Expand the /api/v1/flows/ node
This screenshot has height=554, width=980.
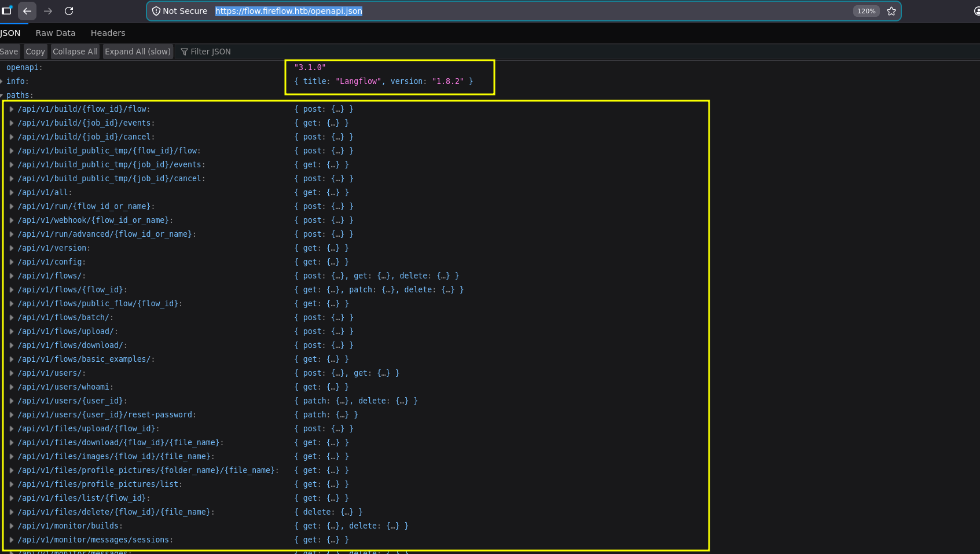click(x=12, y=276)
